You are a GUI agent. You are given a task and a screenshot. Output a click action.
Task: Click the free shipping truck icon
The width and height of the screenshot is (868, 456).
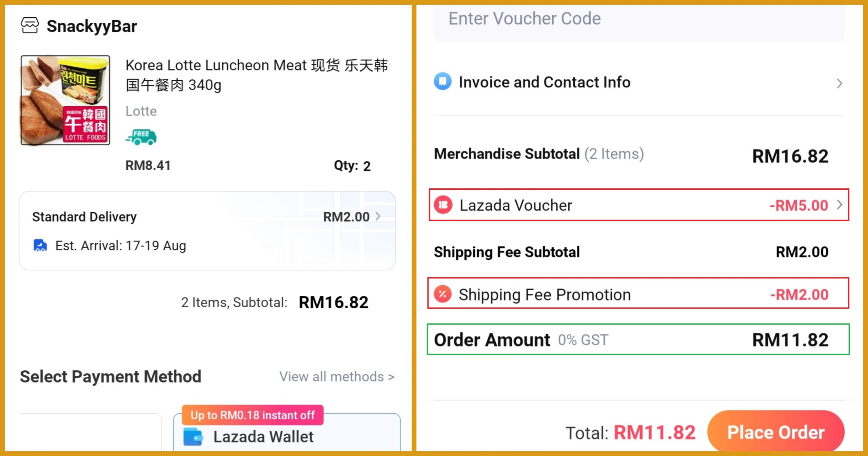(141, 137)
